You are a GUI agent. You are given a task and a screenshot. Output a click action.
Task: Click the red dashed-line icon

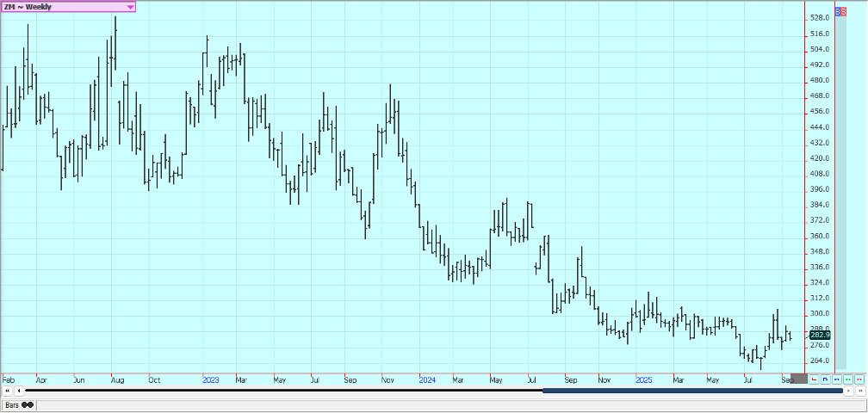pos(859,379)
